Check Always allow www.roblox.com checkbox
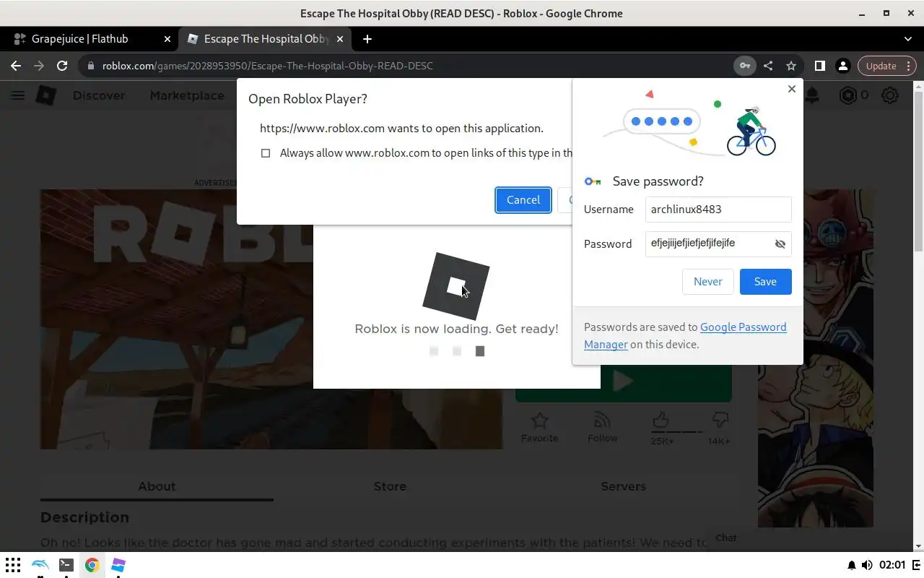The image size is (924, 578). [266, 153]
